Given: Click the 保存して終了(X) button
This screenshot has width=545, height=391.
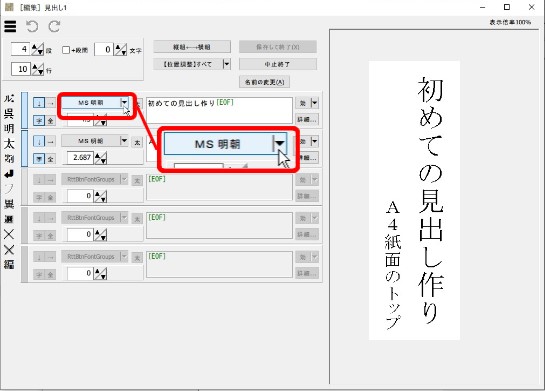Looking at the screenshot, I should click(x=277, y=47).
